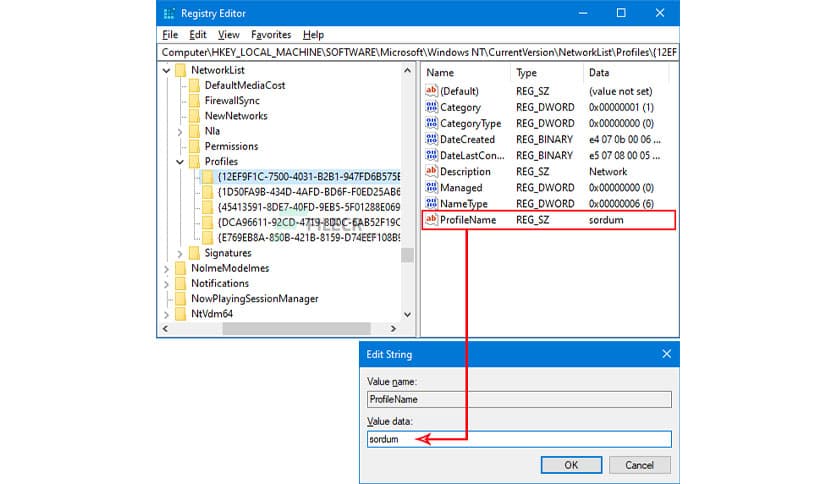836x484 pixels.
Task: Click the NameType DWORD value icon
Action: coord(431,203)
